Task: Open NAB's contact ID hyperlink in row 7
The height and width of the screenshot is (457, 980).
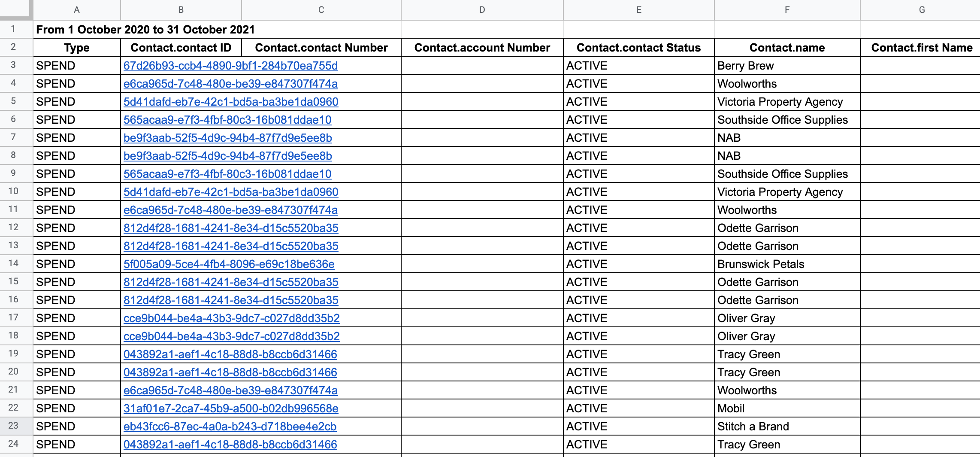Action: 227,137
